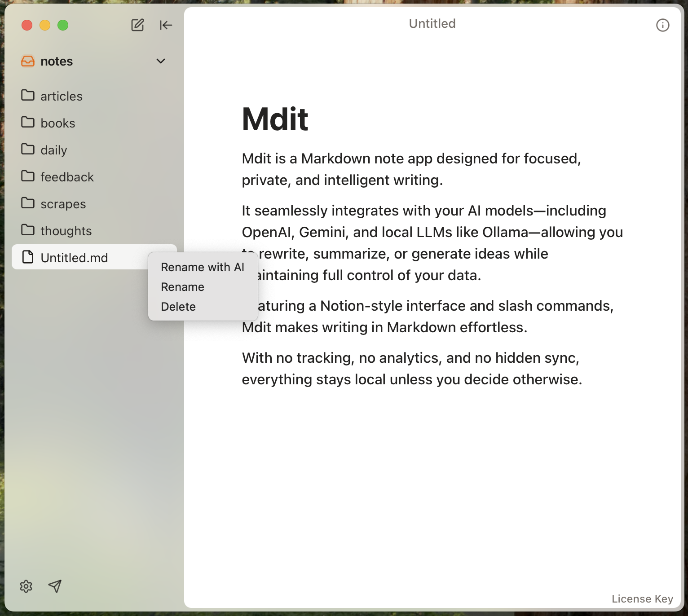This screenshot has width=688, height=616.
Task: Click the paper plane send icon
Action: 55,586
